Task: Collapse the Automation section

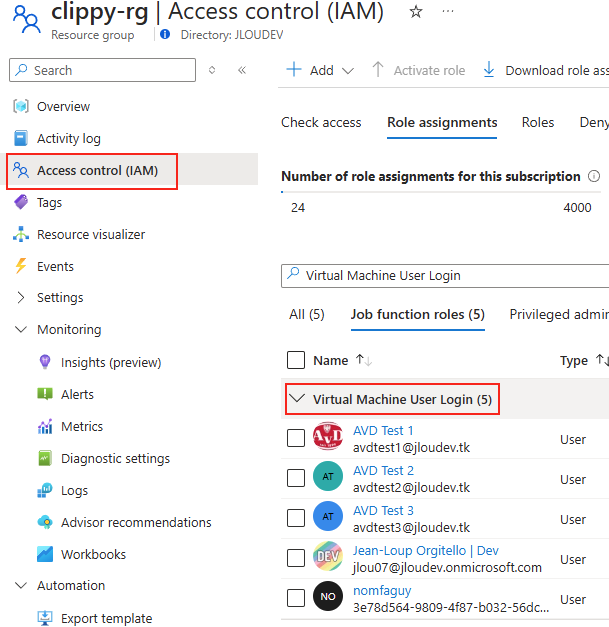Action: 21,585
